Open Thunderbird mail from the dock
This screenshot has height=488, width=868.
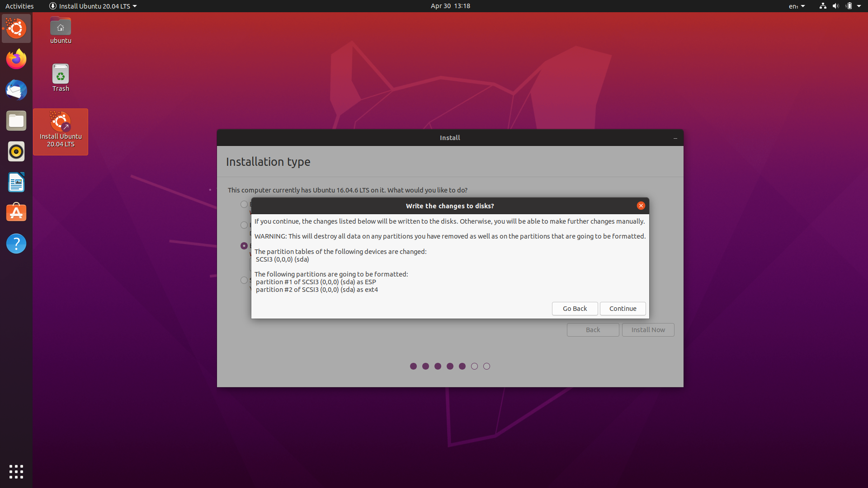coord(16,90)
